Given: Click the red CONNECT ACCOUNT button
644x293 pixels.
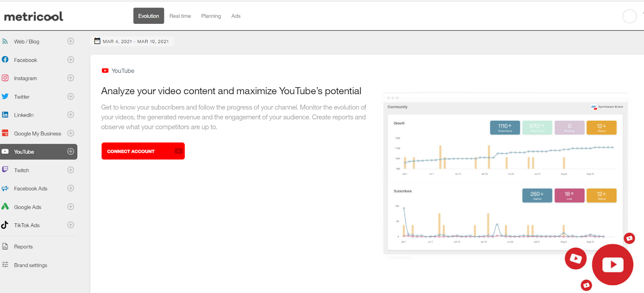Looking at the screenshot, I should click(143, 151).
